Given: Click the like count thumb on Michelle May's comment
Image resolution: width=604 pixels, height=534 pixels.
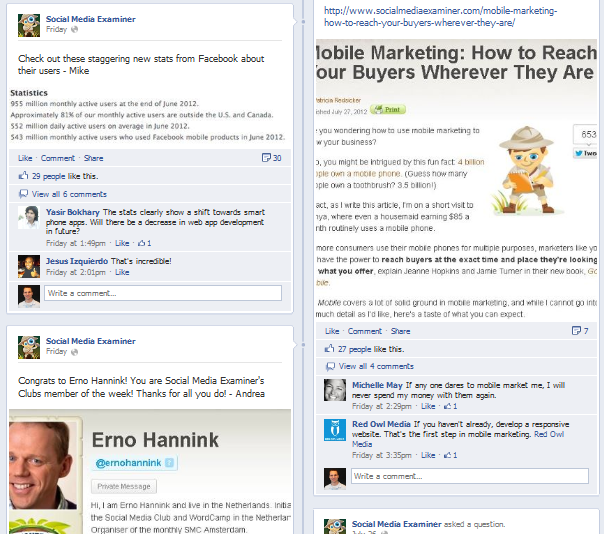Looking at the screenshot, I should pos(450,406).
